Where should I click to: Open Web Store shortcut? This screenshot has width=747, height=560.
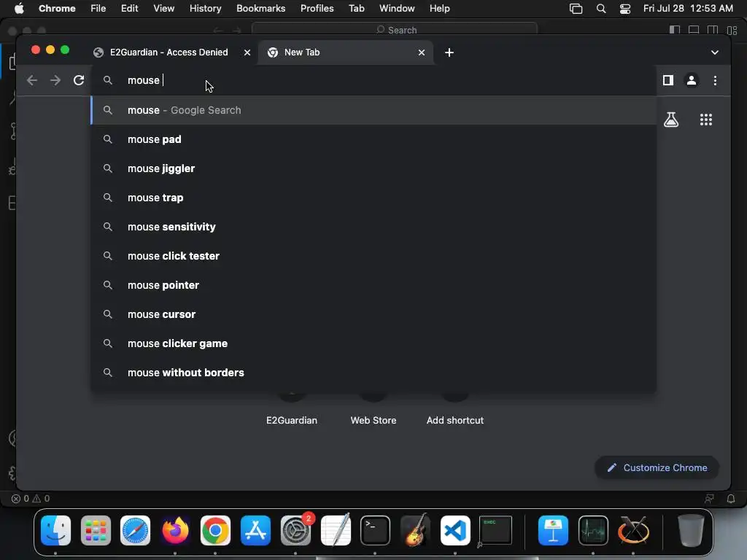coord(373,420)
